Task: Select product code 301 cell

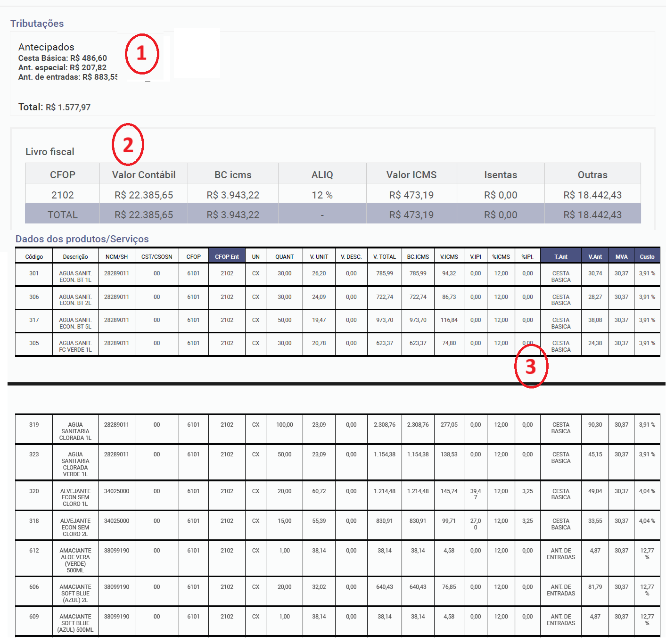Action: [34, 273]
